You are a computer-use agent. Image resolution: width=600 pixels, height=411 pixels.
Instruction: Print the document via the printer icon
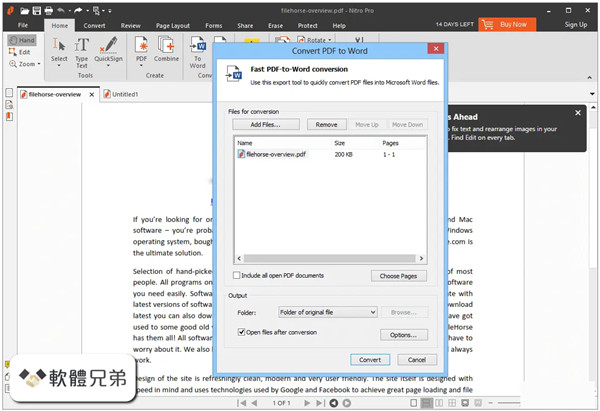[x=49, y=11]
